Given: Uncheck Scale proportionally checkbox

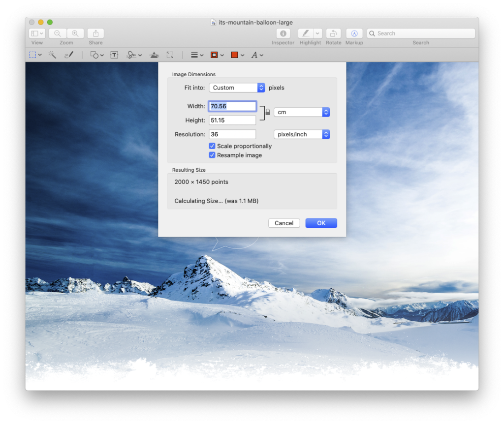Looking at the screenshot, I should point(212,146).
